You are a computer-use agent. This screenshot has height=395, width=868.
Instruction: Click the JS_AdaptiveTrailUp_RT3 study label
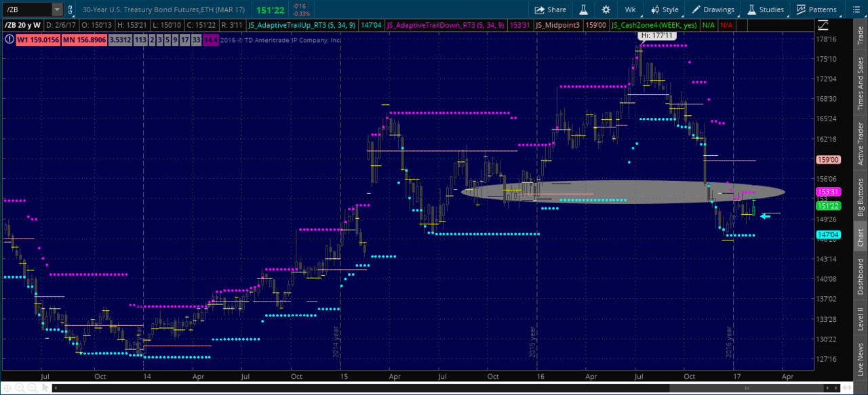[x=300, y=25]
